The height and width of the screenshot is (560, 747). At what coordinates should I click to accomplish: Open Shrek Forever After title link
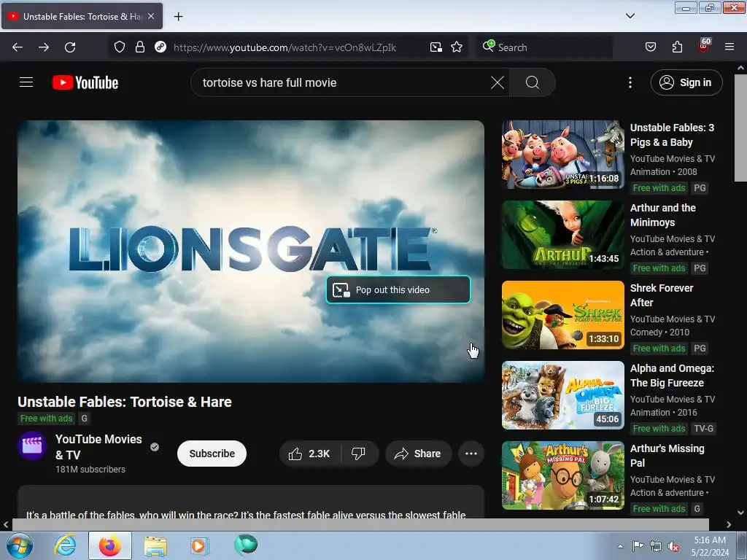(x=661, y=295)
